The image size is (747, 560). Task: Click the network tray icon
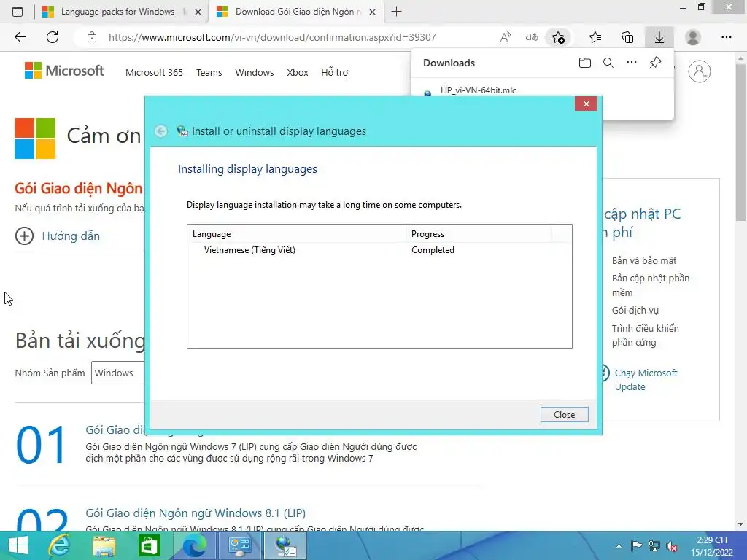[654, 546]
